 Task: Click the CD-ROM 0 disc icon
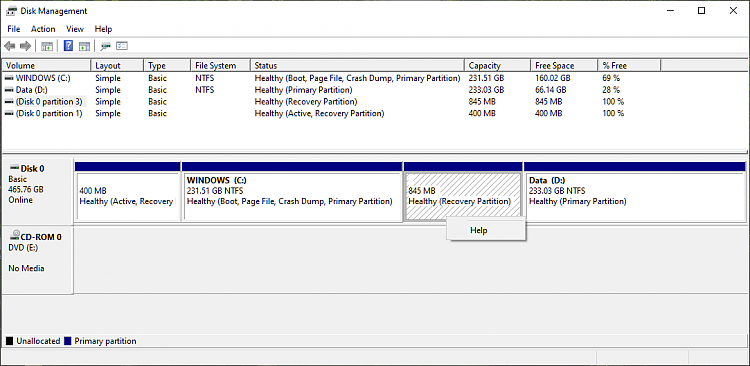pyautogui.click(x=14, y=235)
